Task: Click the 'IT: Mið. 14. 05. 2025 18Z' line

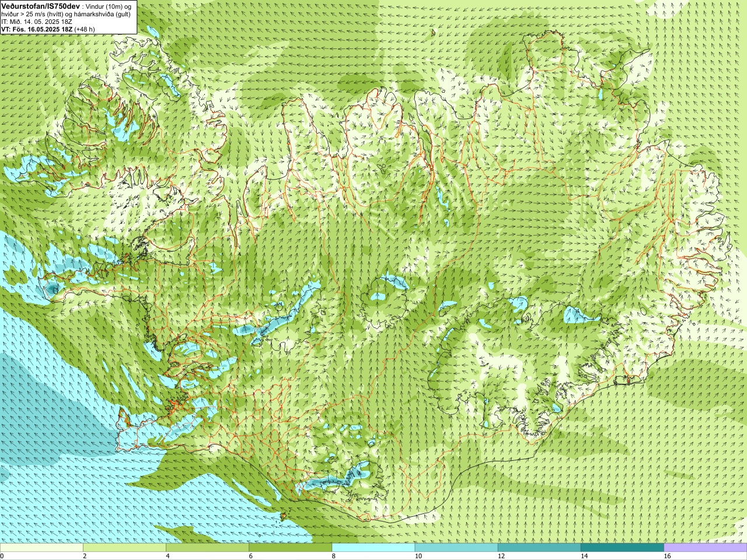Action: tap(36, 22)
